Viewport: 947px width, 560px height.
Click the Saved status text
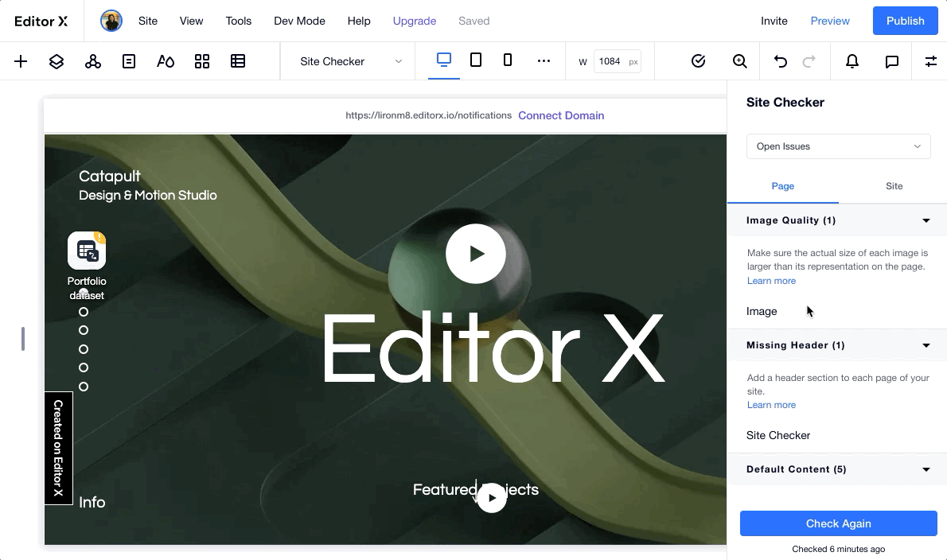(474, 21)
